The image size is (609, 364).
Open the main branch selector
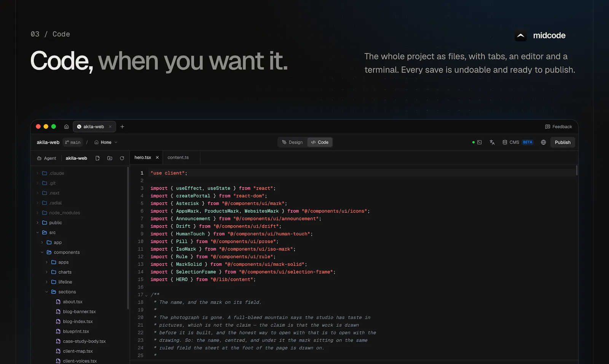pos(73,142)
